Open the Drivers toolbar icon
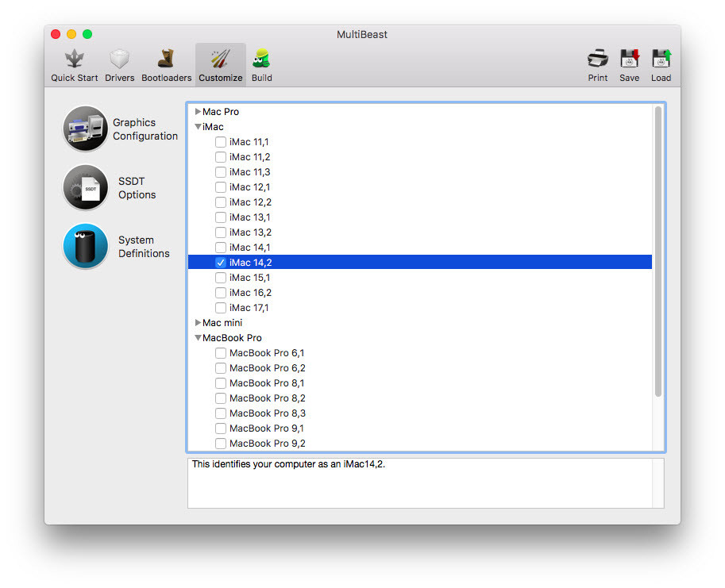 [119, 60]
